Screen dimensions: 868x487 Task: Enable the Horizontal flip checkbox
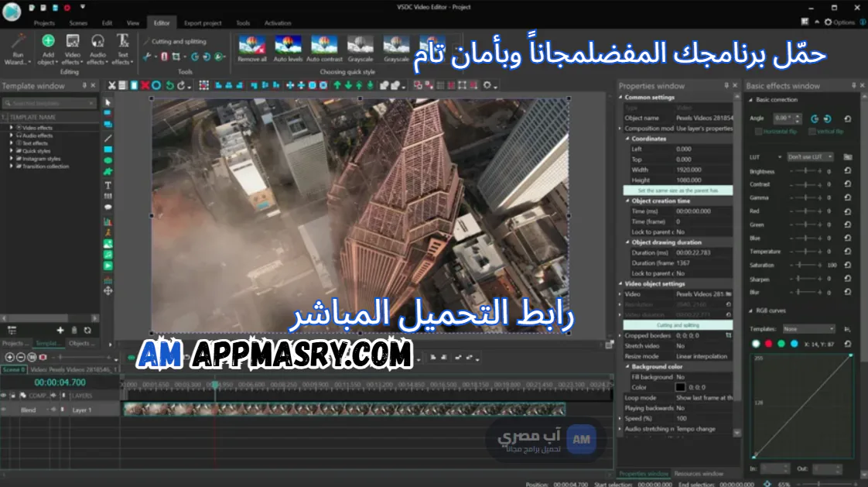tap(758, 132)
